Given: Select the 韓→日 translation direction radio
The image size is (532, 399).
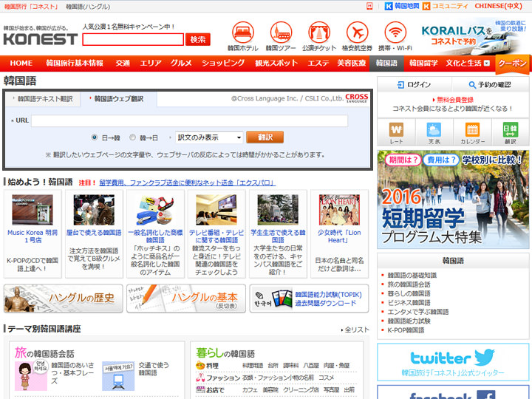Looking at the screenshot, I should pos(133,137).
